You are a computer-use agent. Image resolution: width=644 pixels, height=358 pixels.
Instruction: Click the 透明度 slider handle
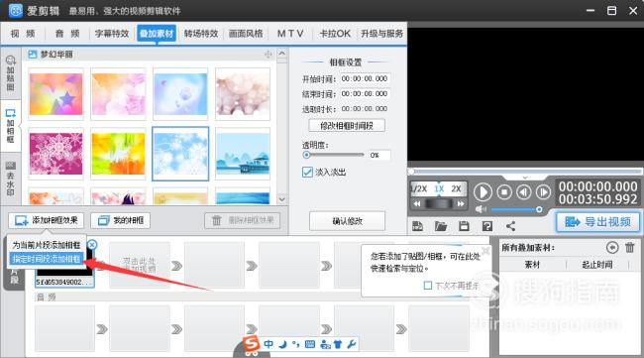coord(306,155)
